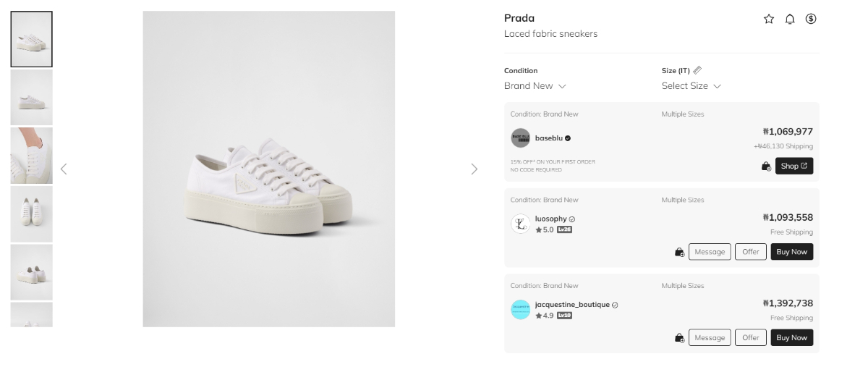Screen dimensions: 868x367
Task: Open the jacquestine_boutique seller profile
Action: pyautogui.click(x=571, y=305)
